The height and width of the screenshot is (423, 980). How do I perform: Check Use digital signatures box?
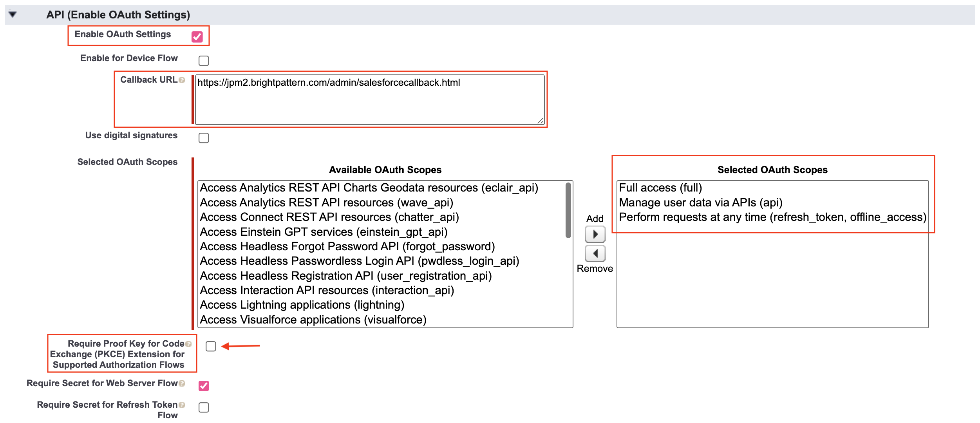(204, 138)
